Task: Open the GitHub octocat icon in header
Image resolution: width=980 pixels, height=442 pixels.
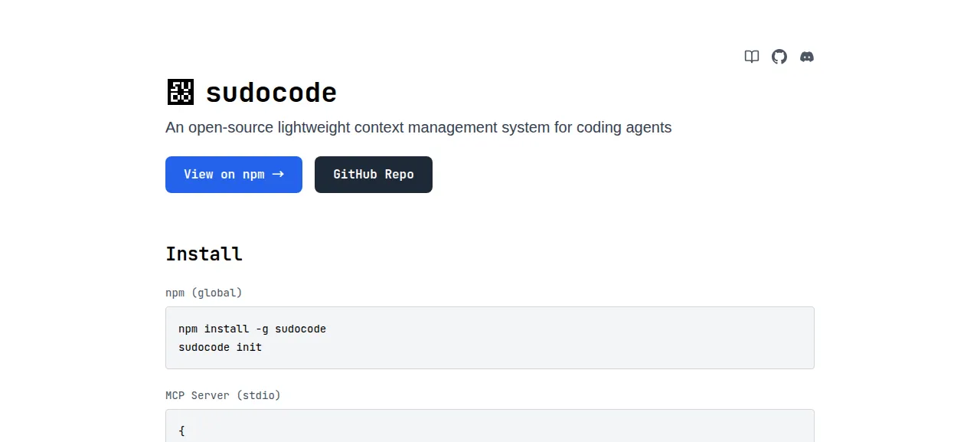Action: click(779, 57)
